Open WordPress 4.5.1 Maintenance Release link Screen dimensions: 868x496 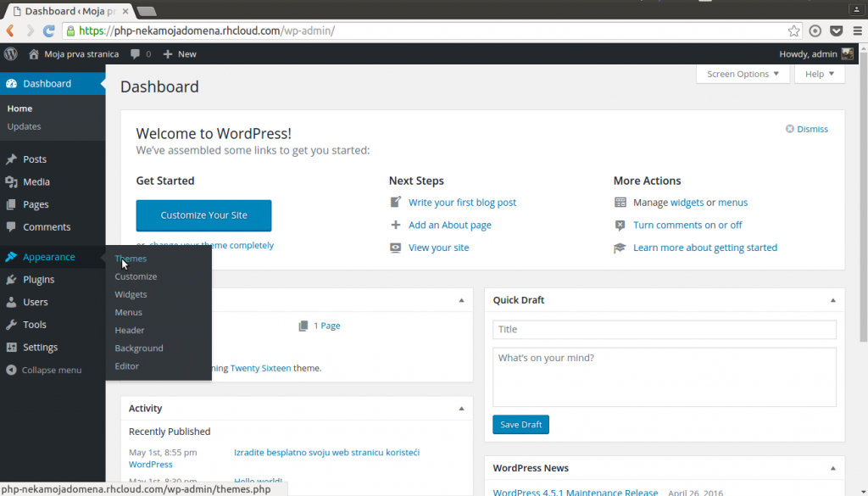pos(576,492)
